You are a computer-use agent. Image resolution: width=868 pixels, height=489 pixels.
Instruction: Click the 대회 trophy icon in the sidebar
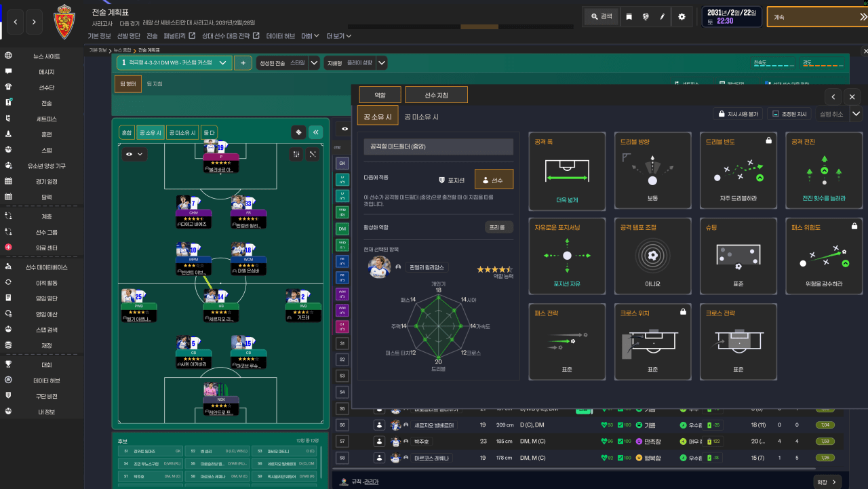click(x=8, y=364)
